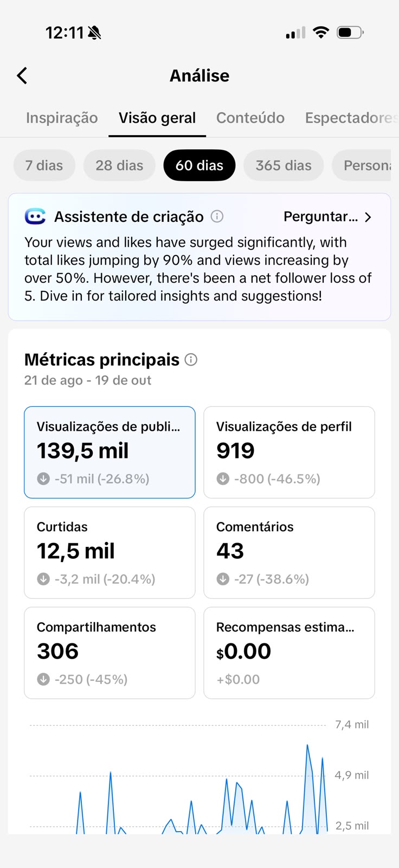Image resolution: width=399 pixels, height=868 pixels.
Task: Select the 365 dias period filter
Action: tap(284, 165)
